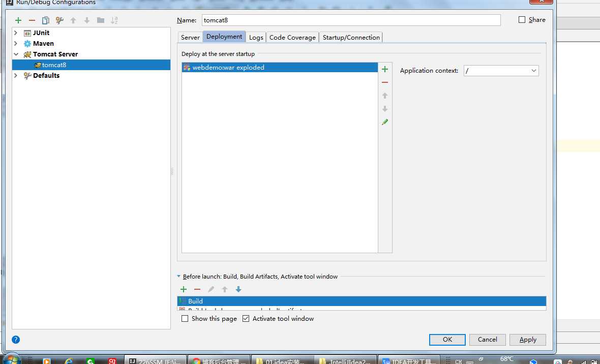Viewport: 600px width, 364px height.
Task: Add before-launch task with plus
Action: [x=184, y=289]
